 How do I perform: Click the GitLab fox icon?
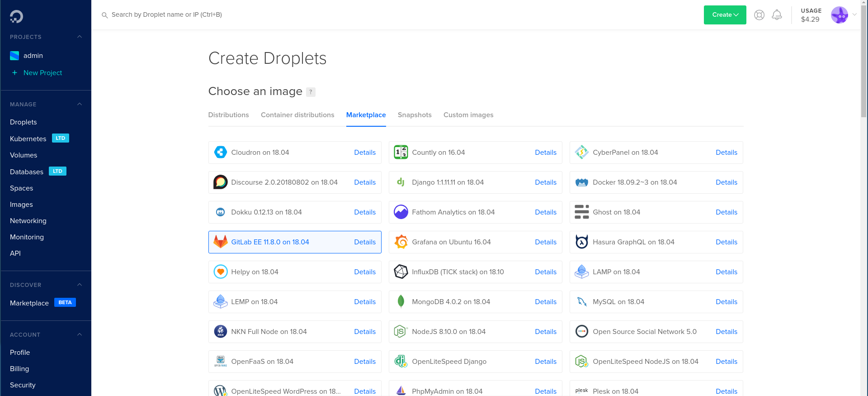[x=221, y=242]
